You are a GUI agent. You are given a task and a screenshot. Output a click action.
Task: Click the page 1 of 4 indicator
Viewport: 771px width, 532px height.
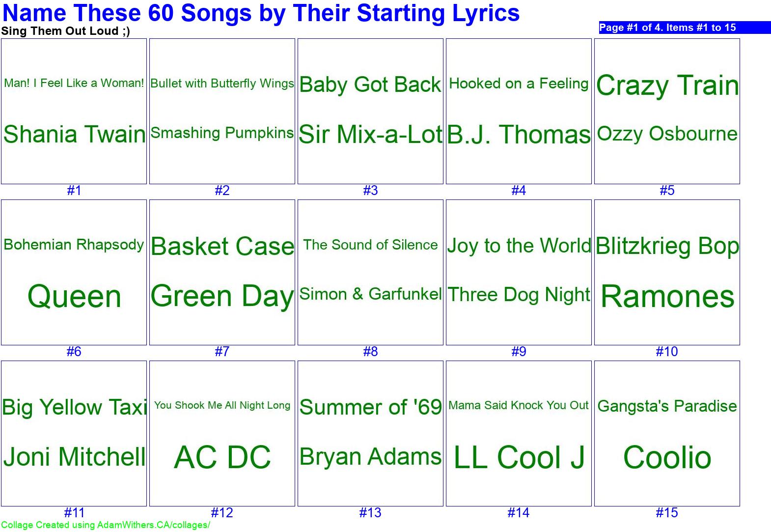click(668, 28)
